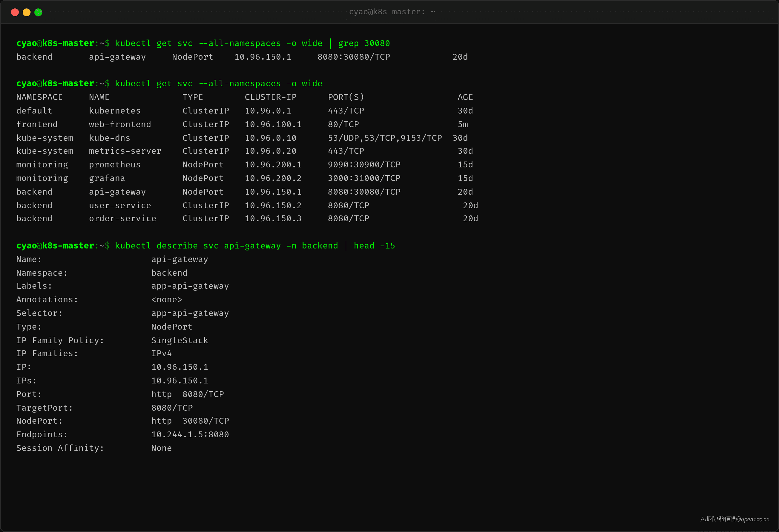Select the order-service name

(x=122, y=218)
